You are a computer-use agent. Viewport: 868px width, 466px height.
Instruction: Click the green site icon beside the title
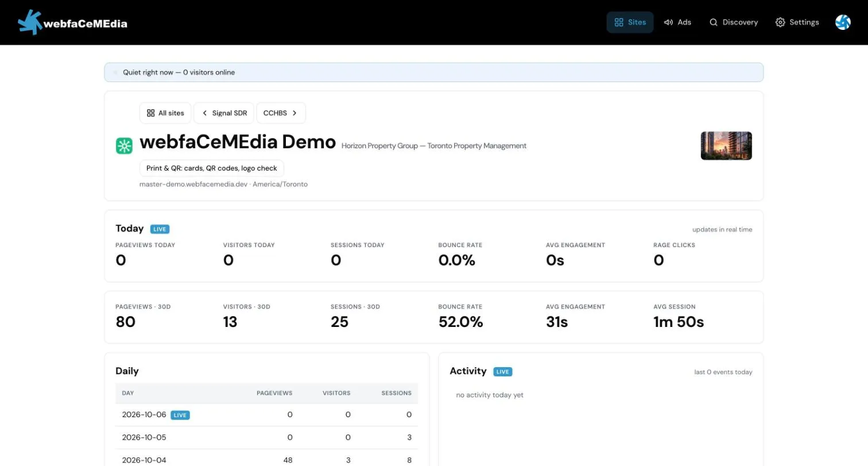point(124,146)
